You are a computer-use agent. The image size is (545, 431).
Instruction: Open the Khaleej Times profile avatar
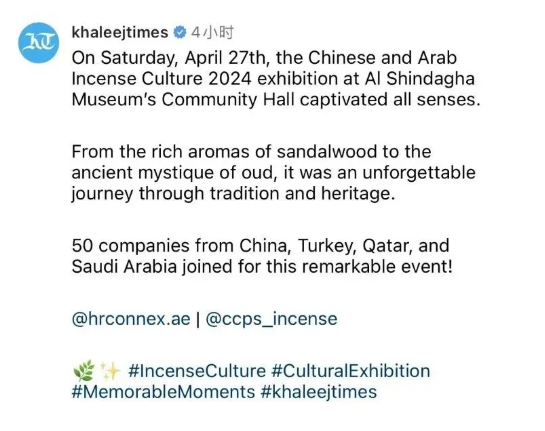click(x=39, y=43)
